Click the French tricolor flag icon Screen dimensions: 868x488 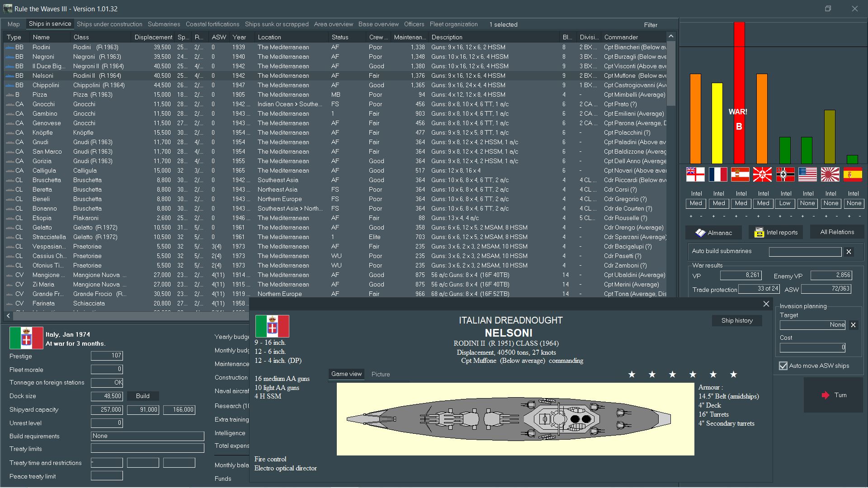(x=718, y=174)
